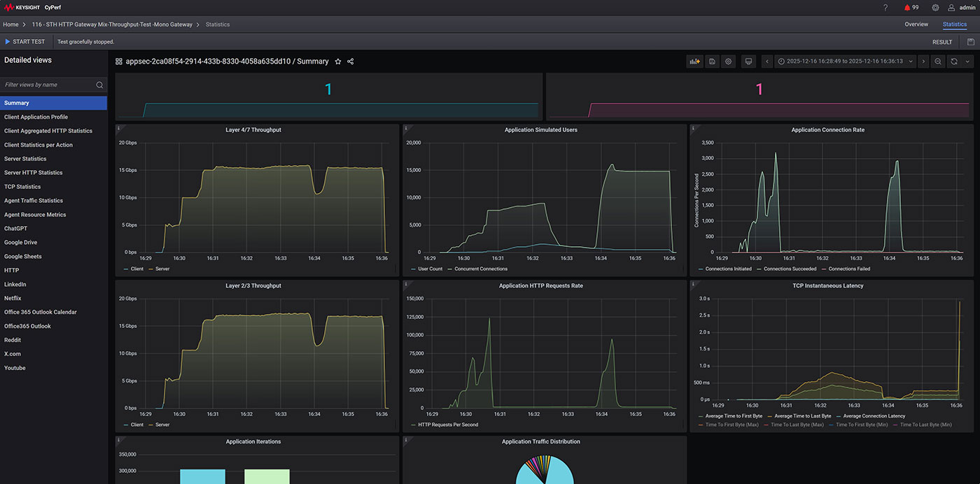
Task: Switch to the Statistics tab
Action: click(x=955, y=24)
